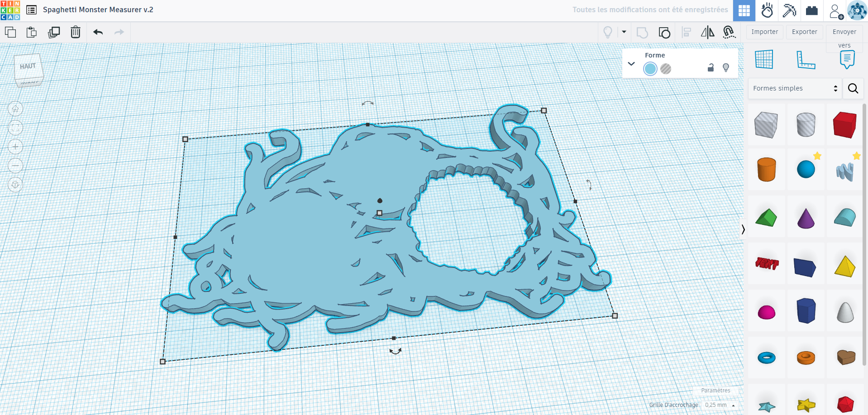This screenshot has height=415, width=868.
Task: Toggle orthographic perspective view button
Action: coord(15,185)
